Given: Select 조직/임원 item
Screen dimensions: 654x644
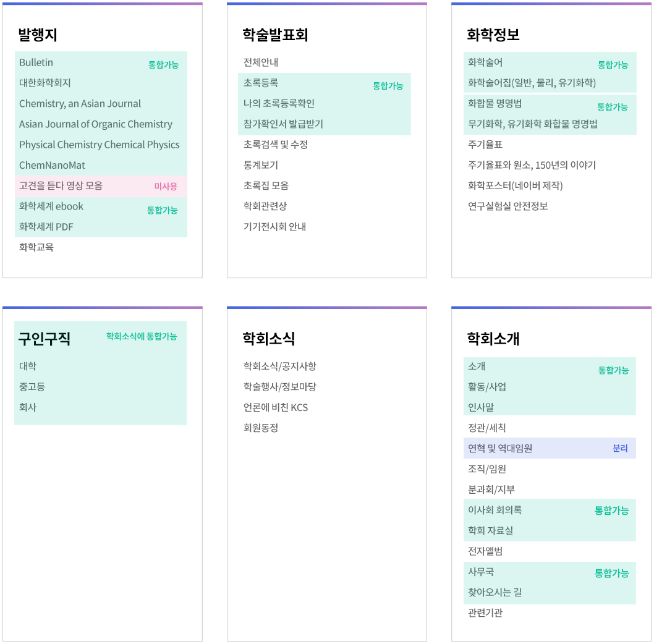Looking at the screenshot, I should (x=486, y=469).
